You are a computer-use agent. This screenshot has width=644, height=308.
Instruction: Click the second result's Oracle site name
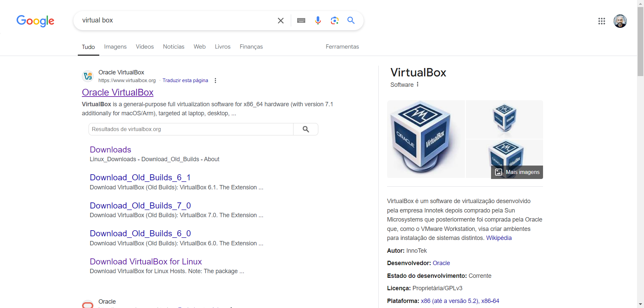[x=107, y=302]
